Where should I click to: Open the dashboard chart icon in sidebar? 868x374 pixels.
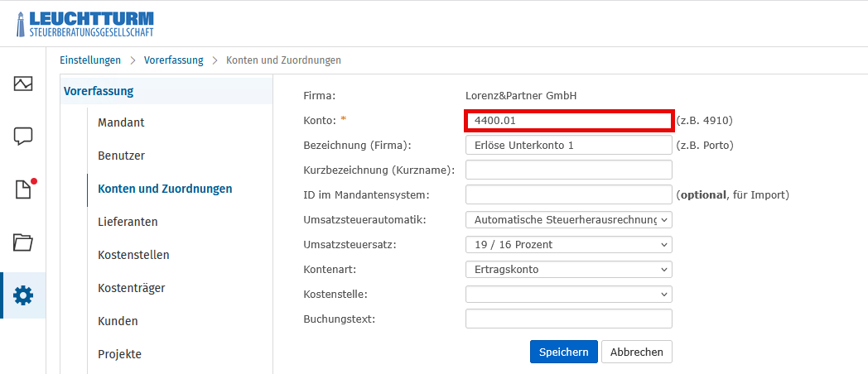(x=23, y=84)
